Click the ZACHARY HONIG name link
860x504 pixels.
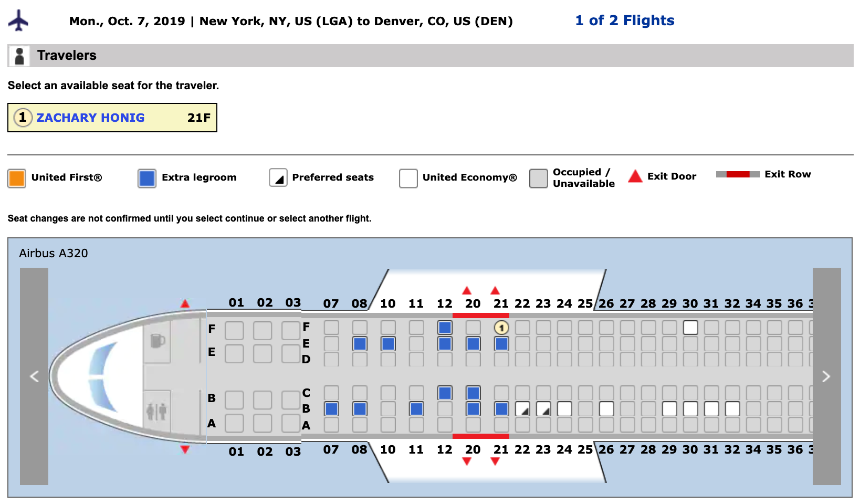coord(90,118)
